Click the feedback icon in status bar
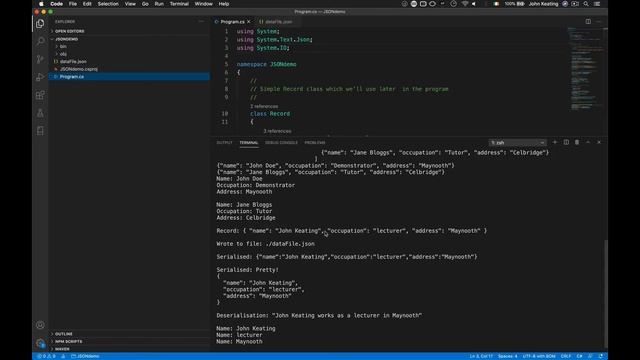The width and height of the screenshot is (640, 360). click(590, 356)
